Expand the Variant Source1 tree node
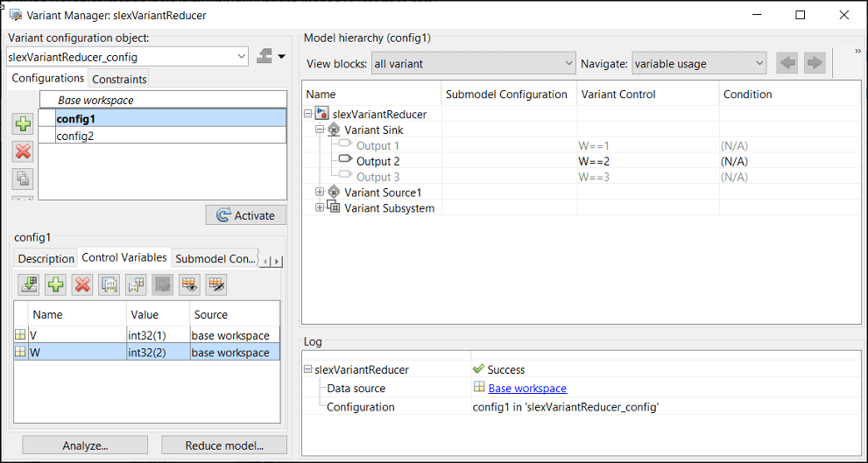The image size is (868, 463). coord(321,192)
